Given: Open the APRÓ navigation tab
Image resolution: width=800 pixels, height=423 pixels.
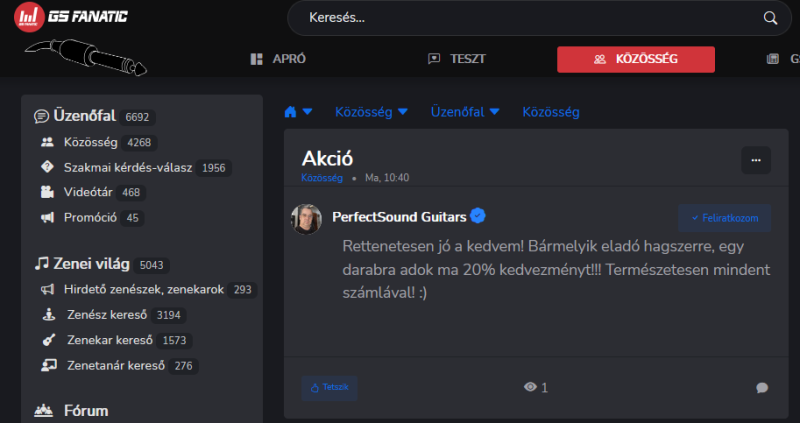Looking at the screenshot, I should pyautogui.click(x=278, y=59).
